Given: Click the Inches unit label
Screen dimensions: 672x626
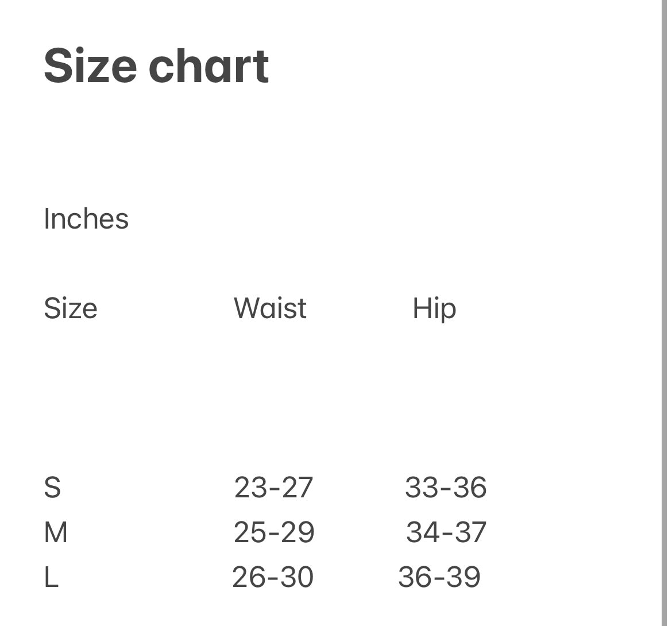Looking at the screenshot, I should [x=86, y=219].
